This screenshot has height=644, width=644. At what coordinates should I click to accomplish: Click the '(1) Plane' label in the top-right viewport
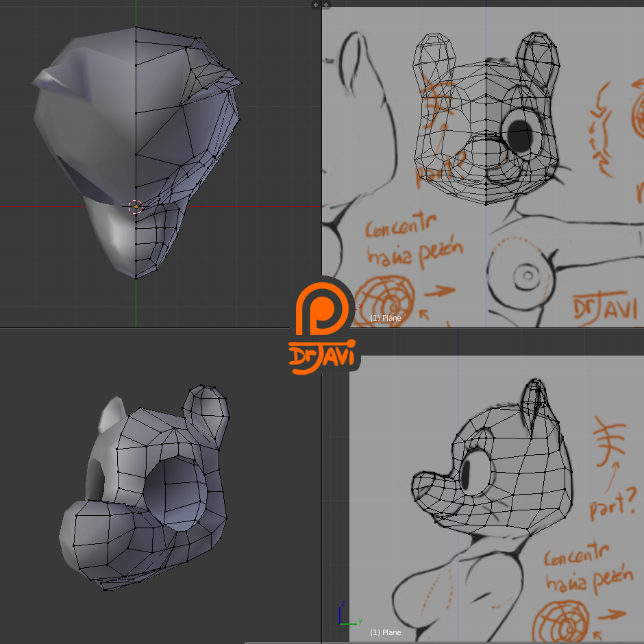point(385,318)
